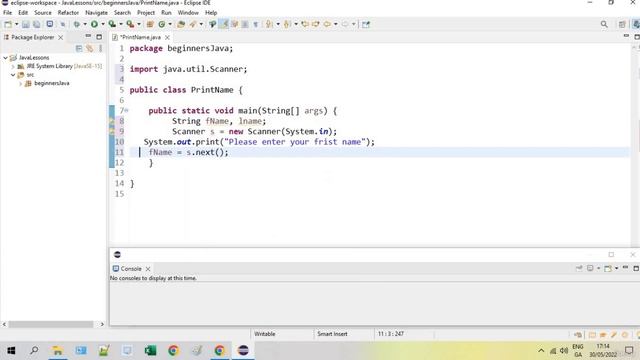Viewport: 640px width, 360px height.
Task: Click the Previous Annotation icon
Action: [287, 24]
